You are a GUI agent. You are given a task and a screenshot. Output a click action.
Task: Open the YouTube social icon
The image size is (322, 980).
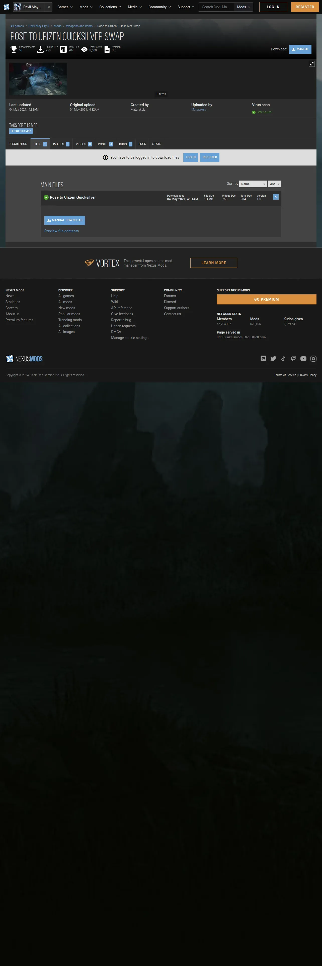303,358
